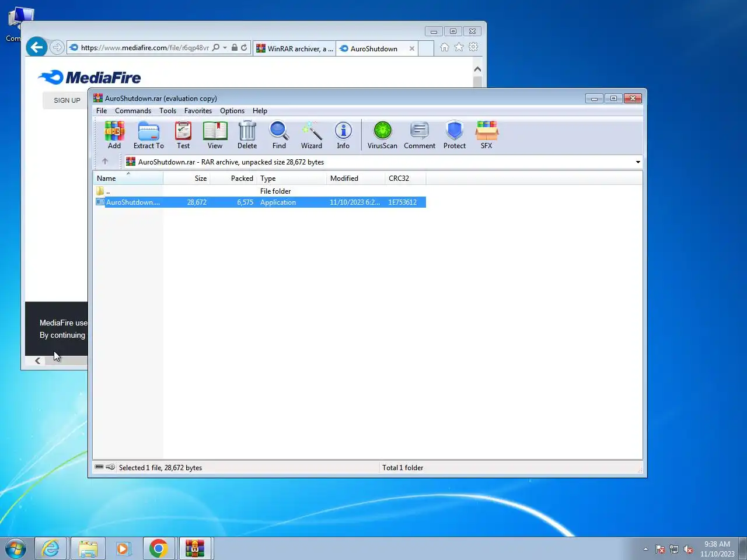Viewport: 747px width, 560px height.
Task: Click the MediaFire logo
Action: [89, 77]
